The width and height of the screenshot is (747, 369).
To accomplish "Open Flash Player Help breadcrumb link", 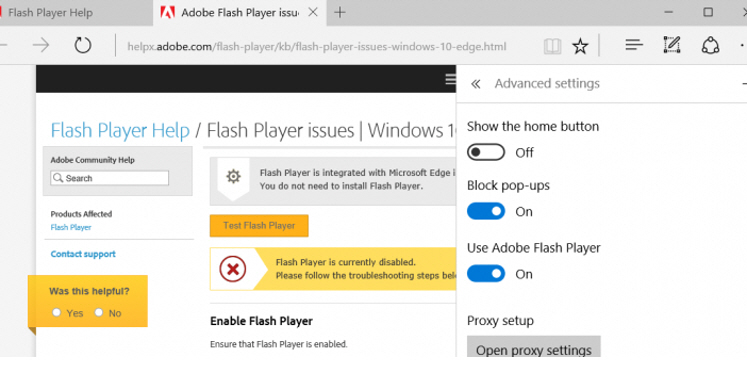I will (120, 130).
